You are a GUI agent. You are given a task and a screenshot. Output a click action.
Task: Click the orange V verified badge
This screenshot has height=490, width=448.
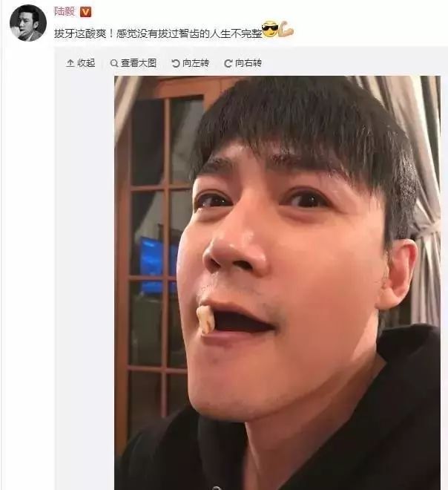(85, 12)
